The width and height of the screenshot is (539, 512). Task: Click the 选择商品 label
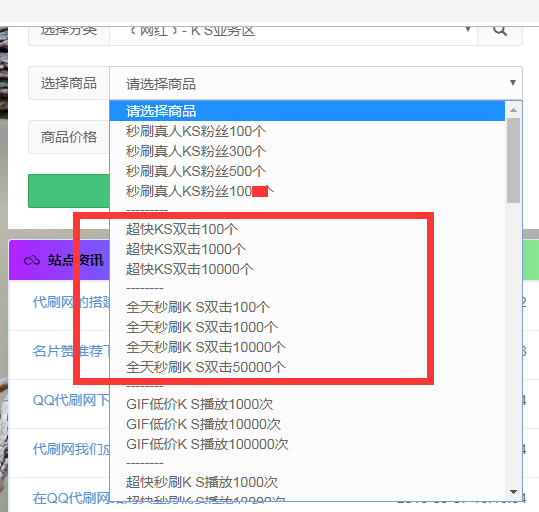69,83
